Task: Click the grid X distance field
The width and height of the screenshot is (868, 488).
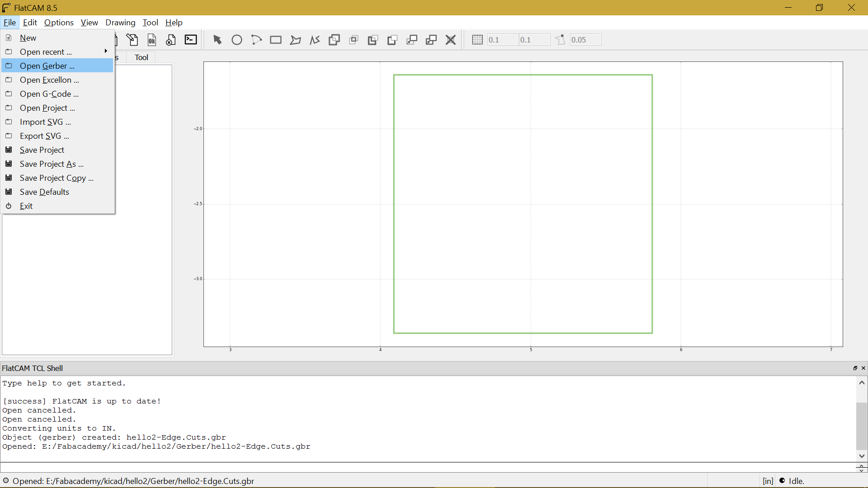Action: 502,40
